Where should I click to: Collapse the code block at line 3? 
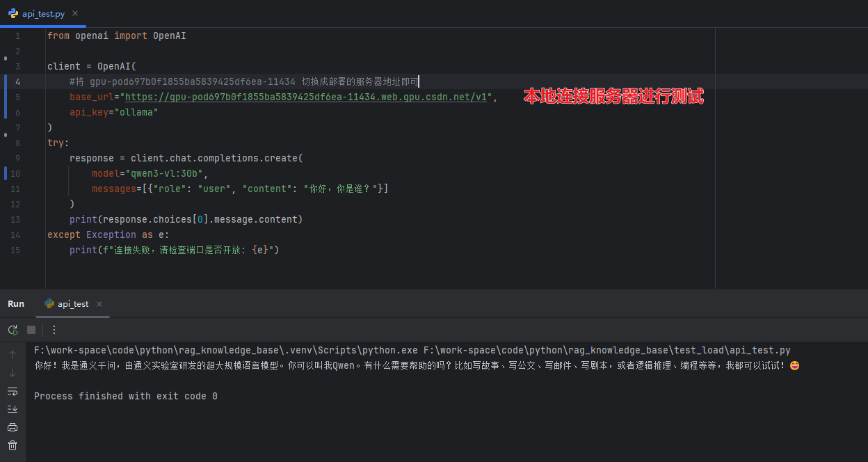tap(6, 59)
